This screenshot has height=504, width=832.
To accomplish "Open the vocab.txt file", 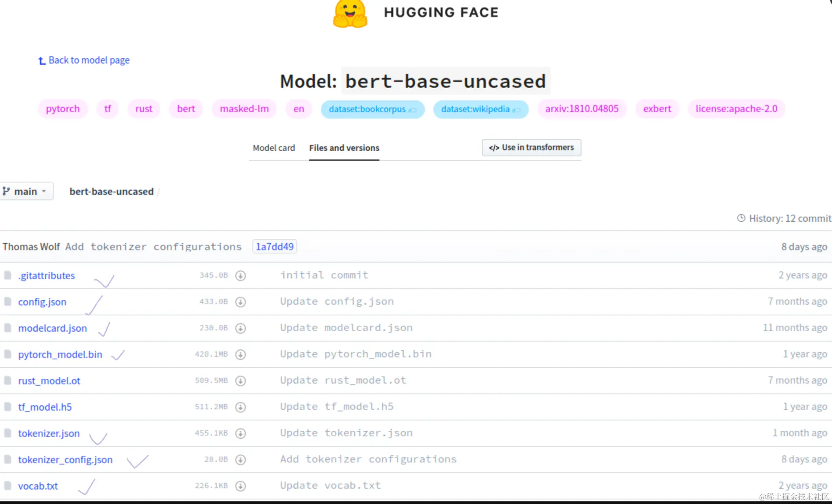I will click(x=38, y=486).
